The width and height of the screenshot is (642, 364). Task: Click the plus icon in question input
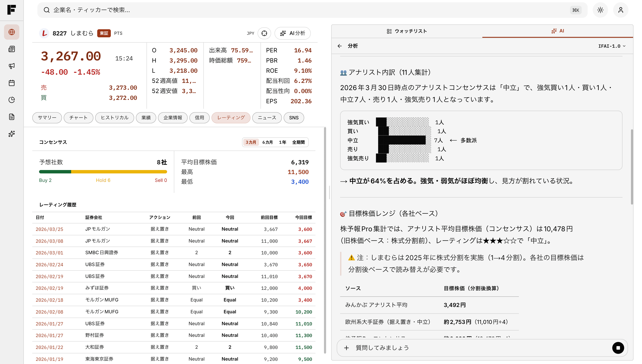(x=346, y=348)
